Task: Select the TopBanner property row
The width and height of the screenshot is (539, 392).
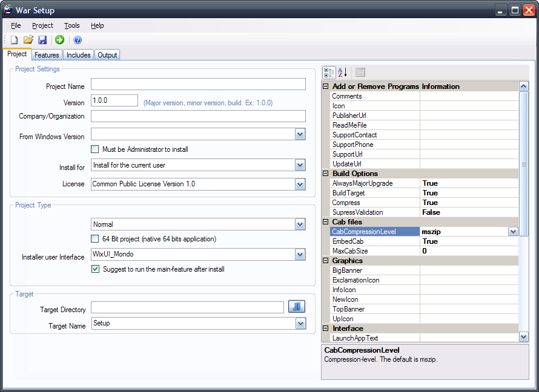Action: 424,309
